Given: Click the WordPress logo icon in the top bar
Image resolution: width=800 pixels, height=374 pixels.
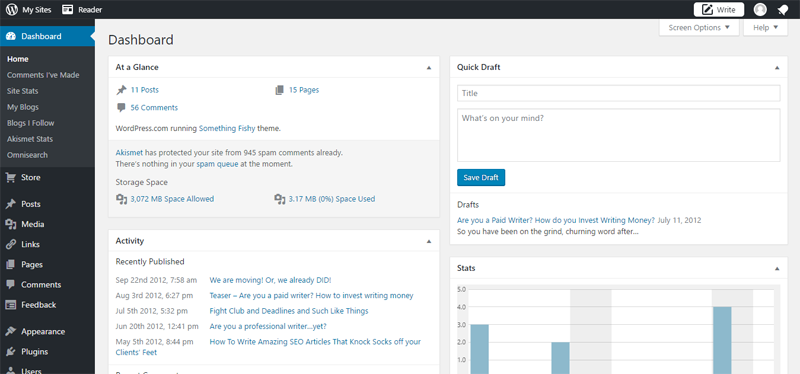Looking at the screenshot, I should tap(12, 9).
